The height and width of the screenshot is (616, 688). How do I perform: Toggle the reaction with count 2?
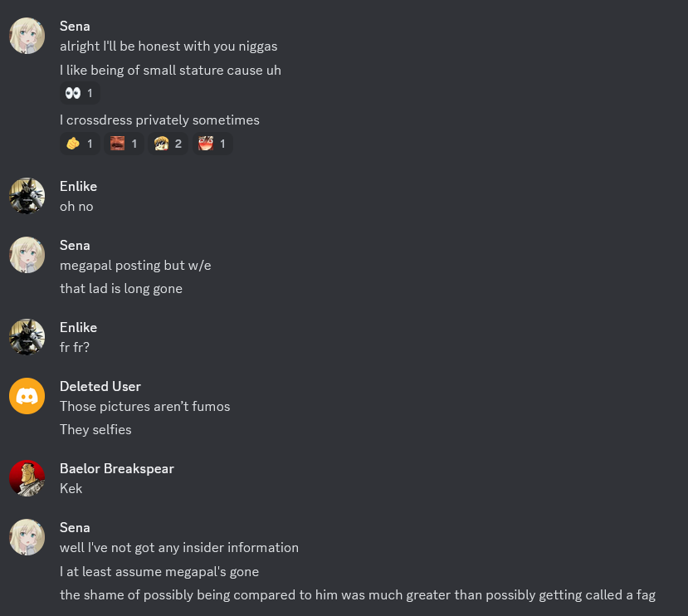[168, 144]
